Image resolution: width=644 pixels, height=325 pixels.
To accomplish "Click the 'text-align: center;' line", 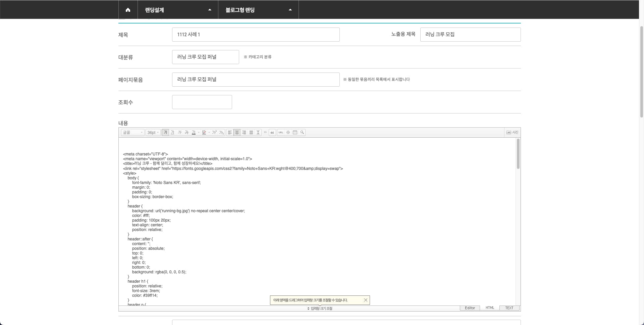I will 148,225.
